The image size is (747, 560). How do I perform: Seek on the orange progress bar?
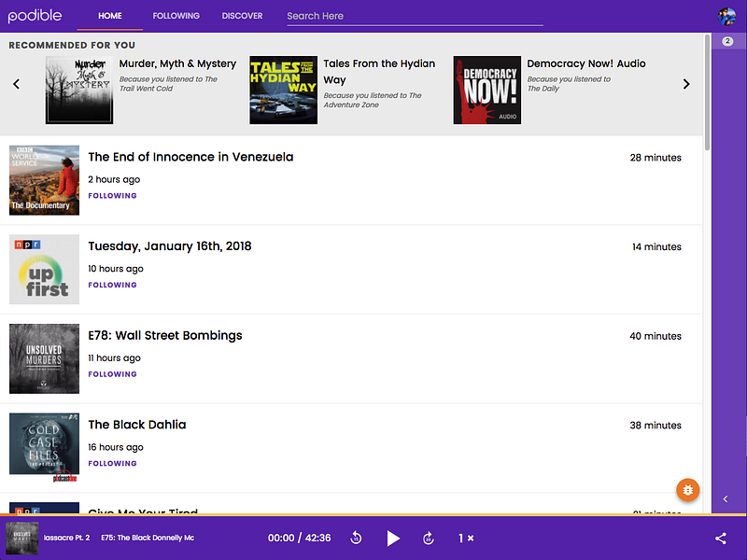[373, 515]
